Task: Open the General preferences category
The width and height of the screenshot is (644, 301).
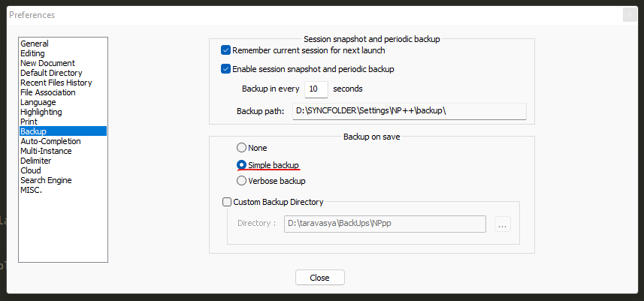Action: coord(34,44)
